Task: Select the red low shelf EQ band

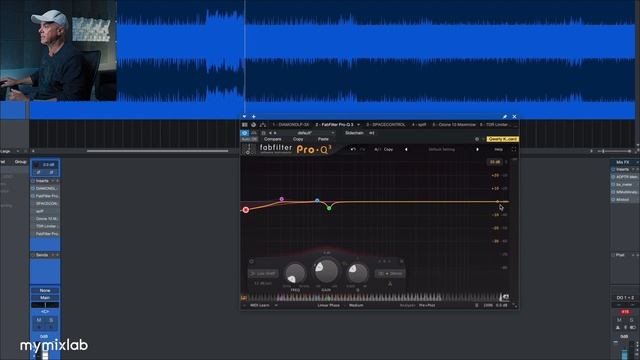Action: pos(246,210)
